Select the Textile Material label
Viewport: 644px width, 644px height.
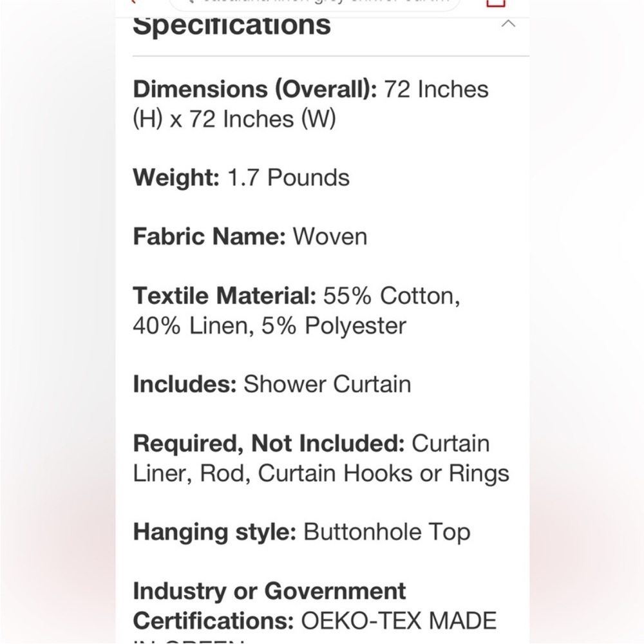click(x=225, y=296)
